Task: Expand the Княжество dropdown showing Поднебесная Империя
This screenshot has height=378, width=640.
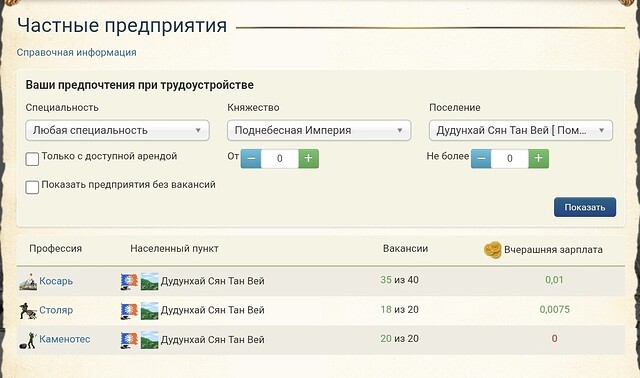Action: [x=319, y=130]
